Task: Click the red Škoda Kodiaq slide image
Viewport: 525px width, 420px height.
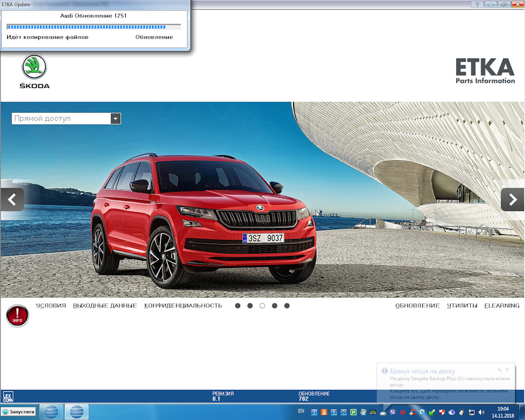Action: [x=262, y=200]
